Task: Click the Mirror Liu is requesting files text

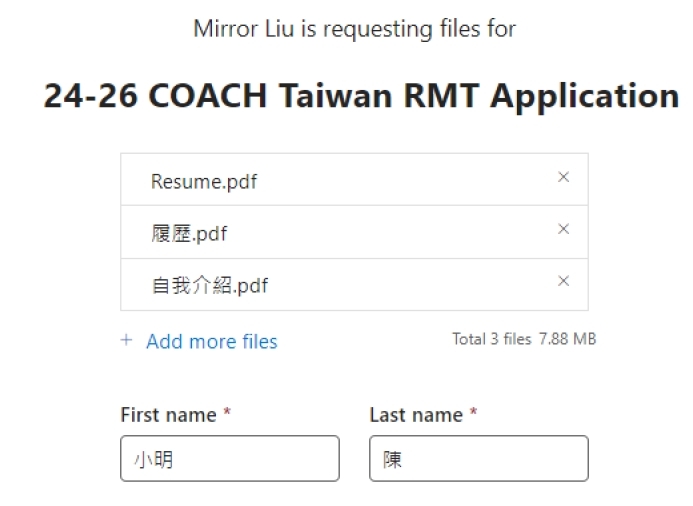Action: click(x=354, y=29)
